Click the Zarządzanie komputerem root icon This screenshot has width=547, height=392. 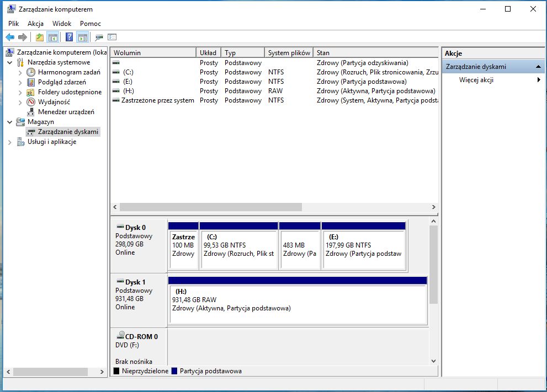coord(10,52)
